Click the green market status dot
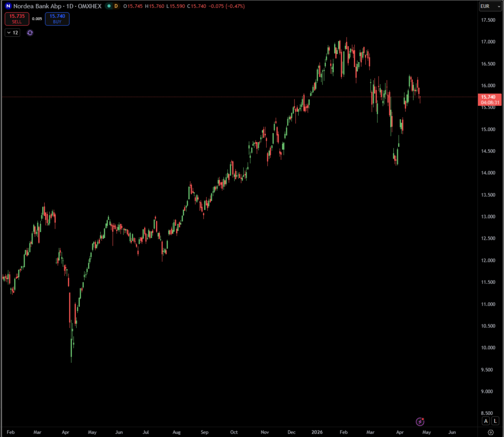504x437 pixels. point(108,6)
